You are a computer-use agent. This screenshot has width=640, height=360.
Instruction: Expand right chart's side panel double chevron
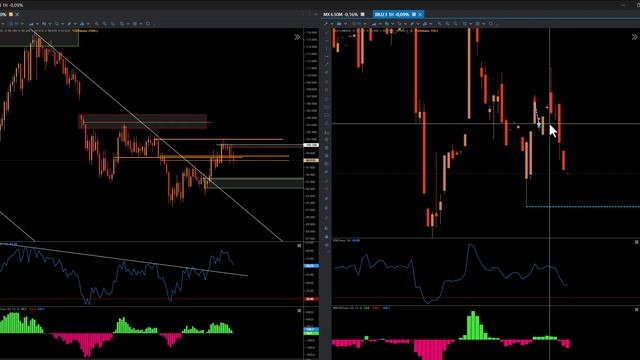click(635, 37)
